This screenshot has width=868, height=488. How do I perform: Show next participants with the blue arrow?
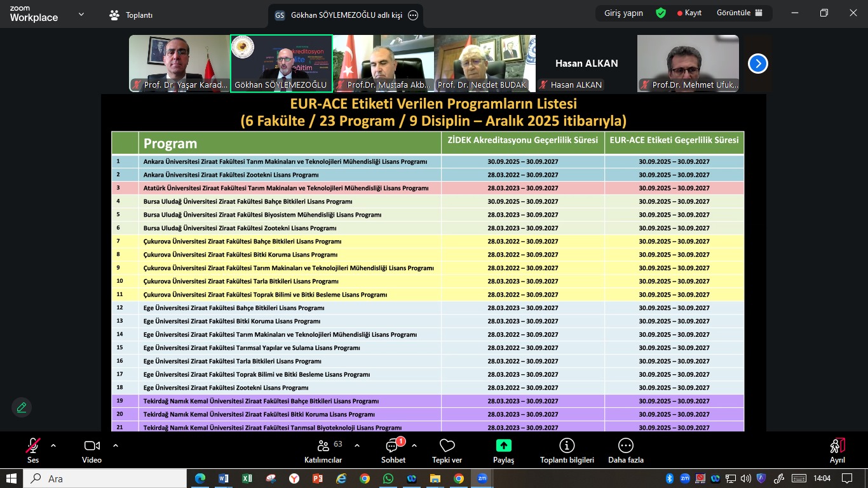[x=757, y=64]
